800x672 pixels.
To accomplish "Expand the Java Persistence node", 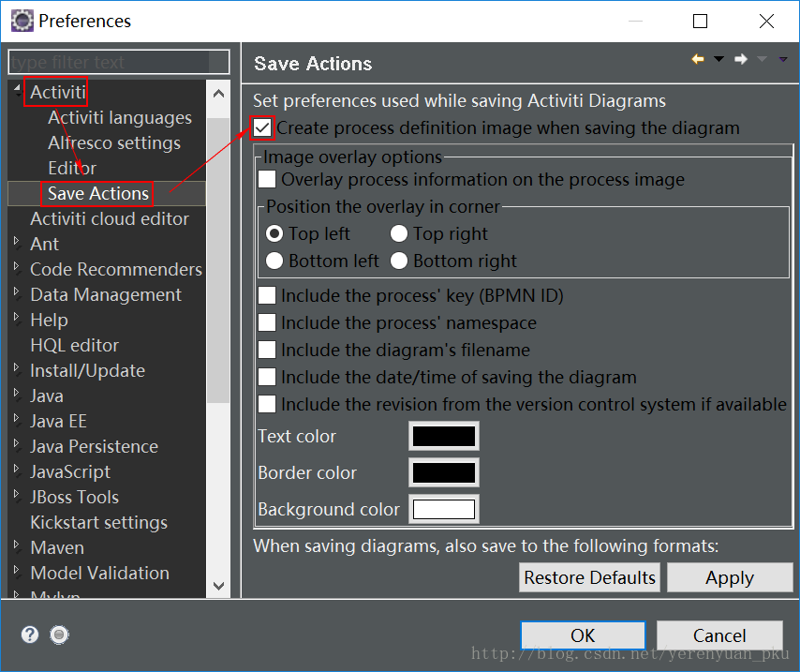I will (x=17, y=443).
